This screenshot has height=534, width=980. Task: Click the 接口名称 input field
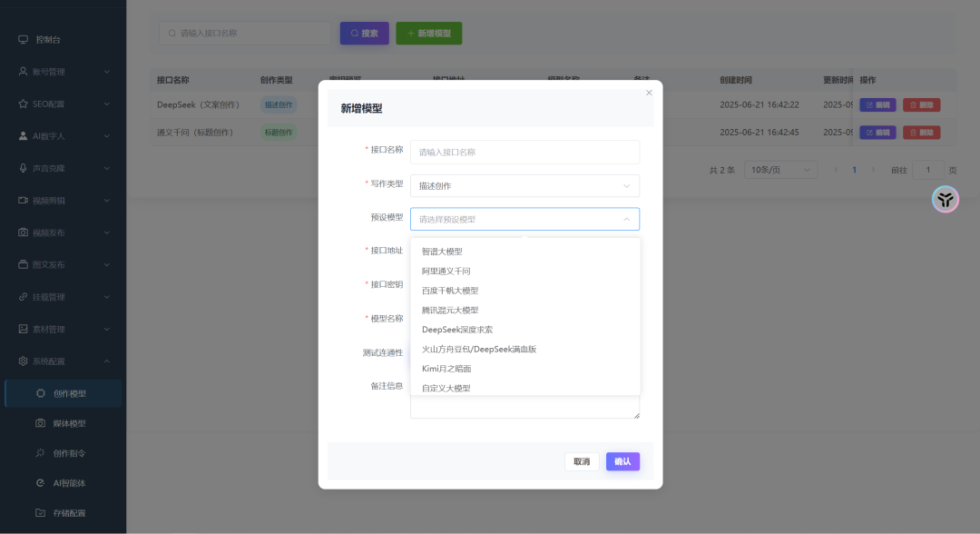[524, 153]
